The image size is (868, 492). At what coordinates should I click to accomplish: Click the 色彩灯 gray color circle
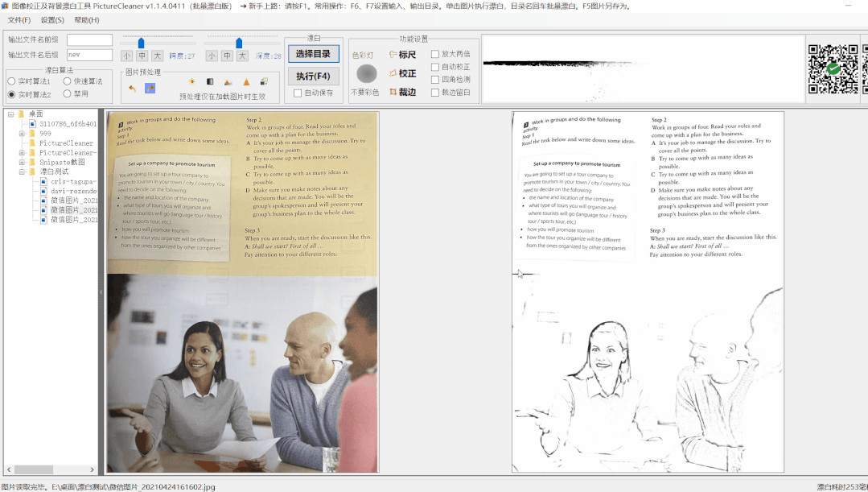367,74
